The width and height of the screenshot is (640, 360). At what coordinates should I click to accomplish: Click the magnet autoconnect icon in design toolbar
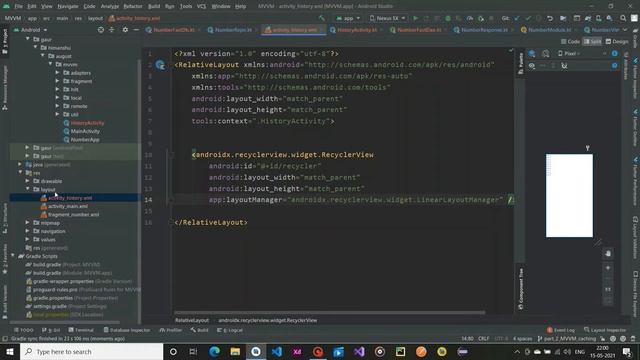point(564,66)
